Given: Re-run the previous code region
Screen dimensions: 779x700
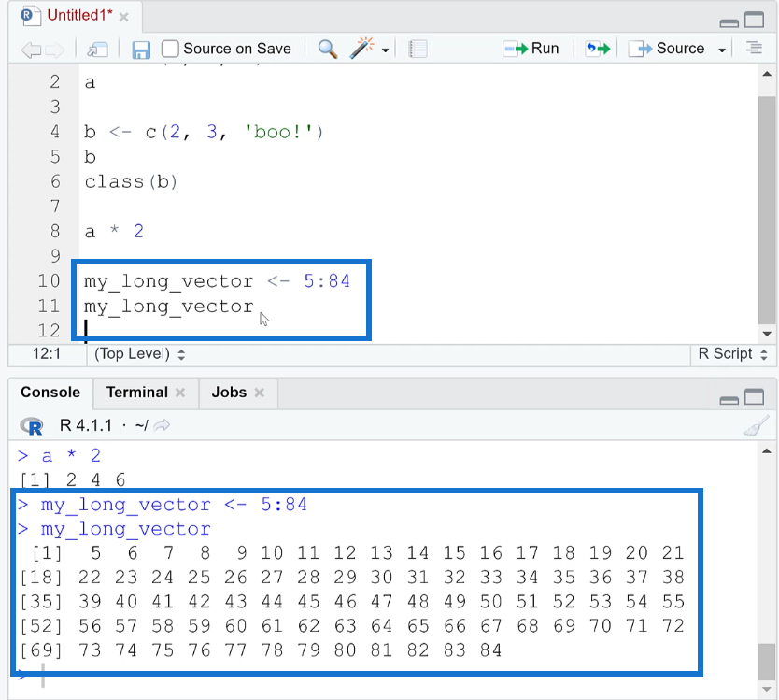Looking at the screenshot, I should pyautogui.click(x=597, y=49).
